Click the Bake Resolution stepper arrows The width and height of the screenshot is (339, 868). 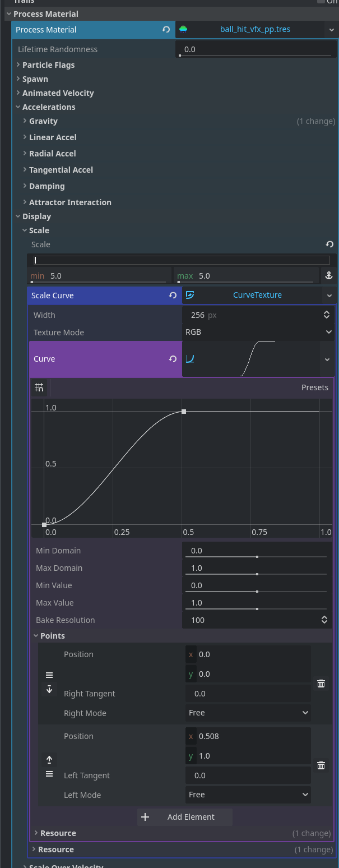[x=324, y=620]
